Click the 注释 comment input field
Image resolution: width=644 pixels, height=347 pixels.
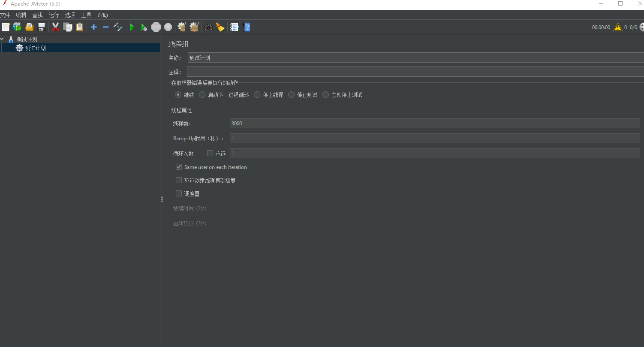[415, 72]
